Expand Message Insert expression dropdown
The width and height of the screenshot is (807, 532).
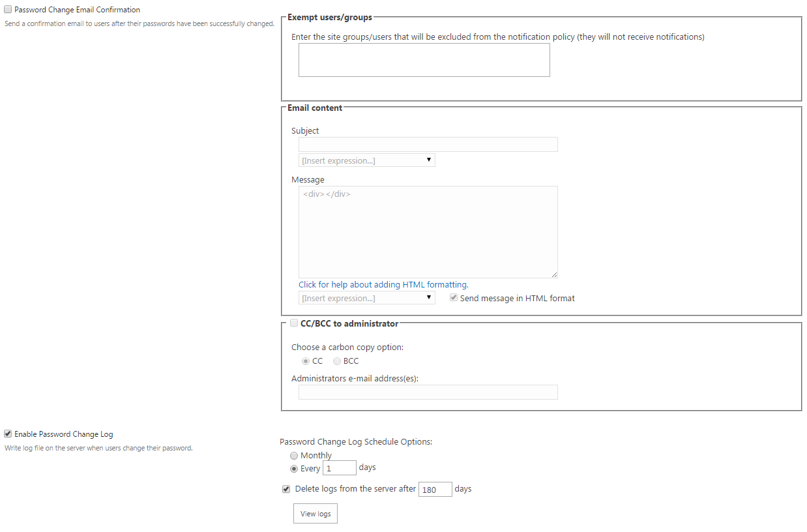click(x=366, y=298)
